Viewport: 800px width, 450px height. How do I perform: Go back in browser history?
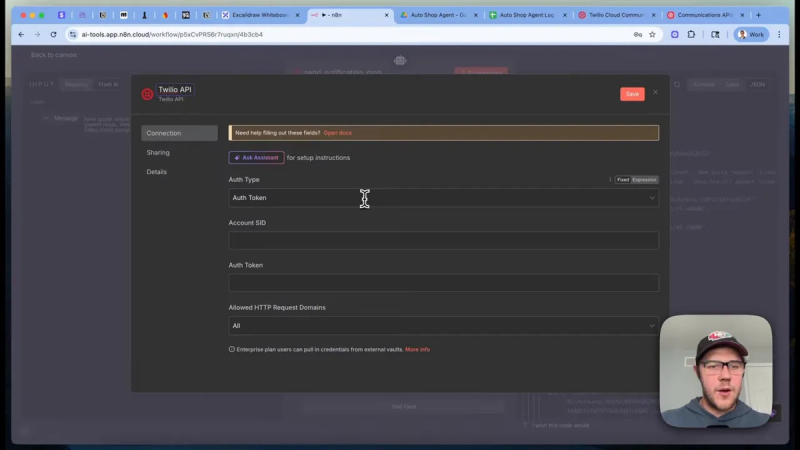(x=21, y=35)
